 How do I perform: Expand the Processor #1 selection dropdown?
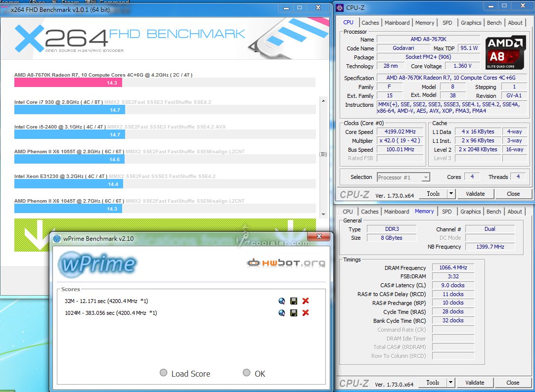coord(426,177)
